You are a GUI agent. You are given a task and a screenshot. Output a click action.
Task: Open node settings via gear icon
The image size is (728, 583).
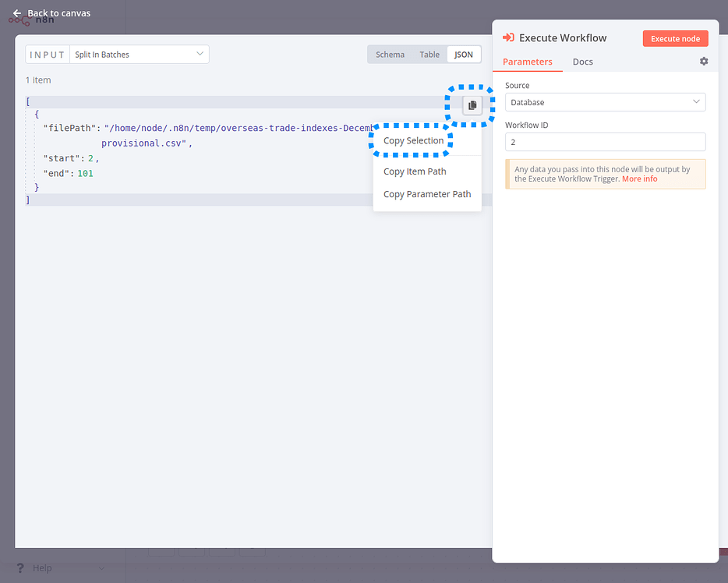click(704, 62)
